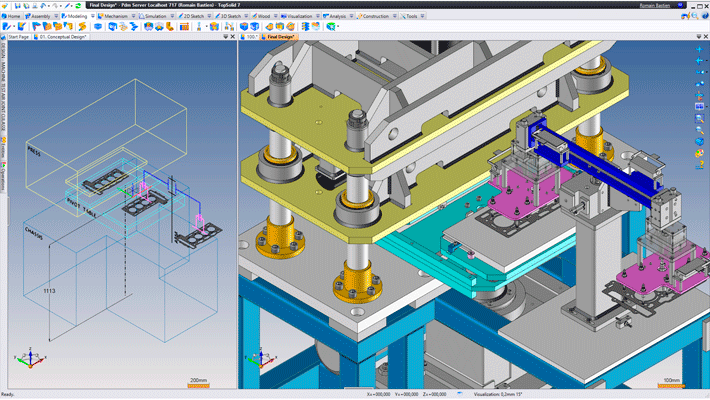
Task: Click the green refresh icon in quick access bar
Action: point(77,5)
